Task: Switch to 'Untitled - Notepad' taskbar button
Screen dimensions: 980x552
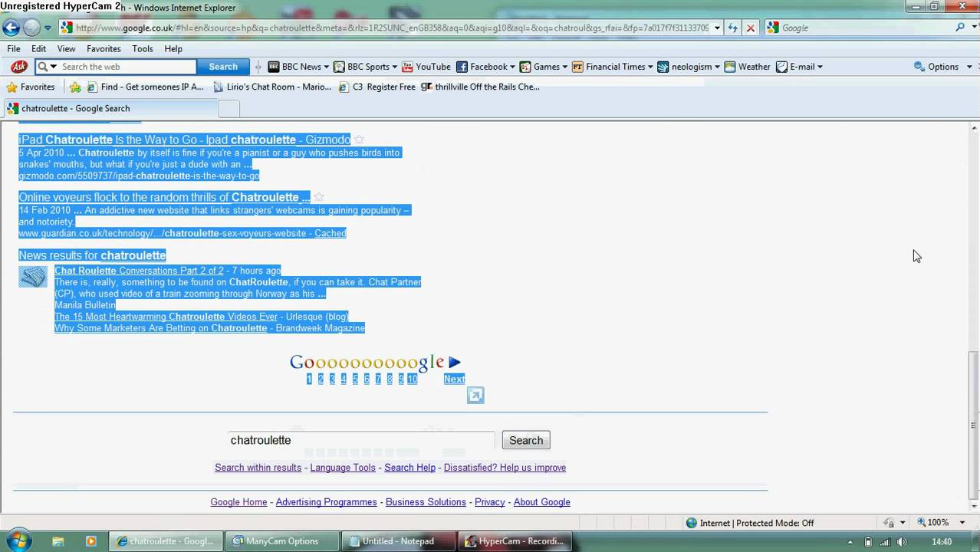Action: tap(398, 541)
